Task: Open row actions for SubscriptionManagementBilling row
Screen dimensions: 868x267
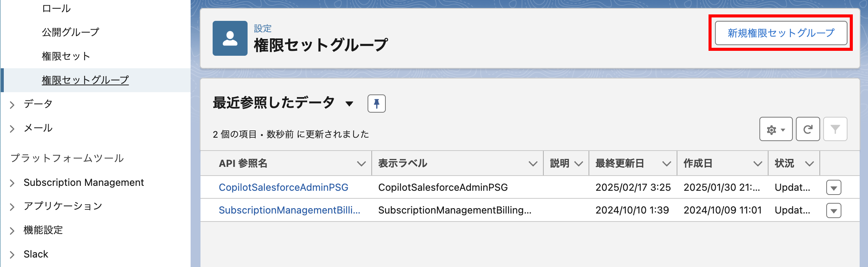Action: point(833,210)
